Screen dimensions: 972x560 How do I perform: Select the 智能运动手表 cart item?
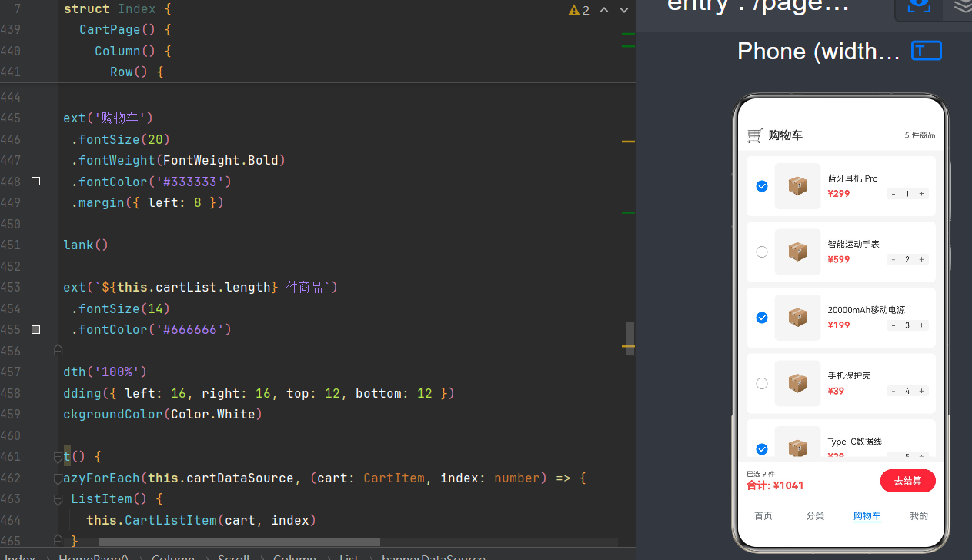762,252
